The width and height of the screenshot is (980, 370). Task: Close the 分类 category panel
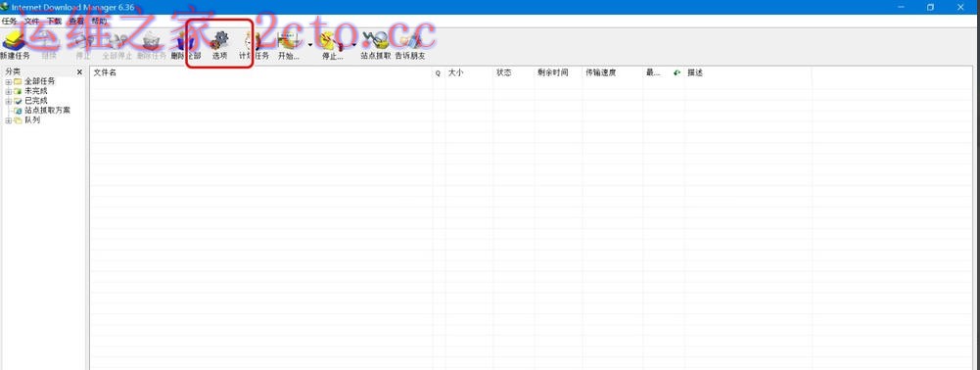coord(79,72)
